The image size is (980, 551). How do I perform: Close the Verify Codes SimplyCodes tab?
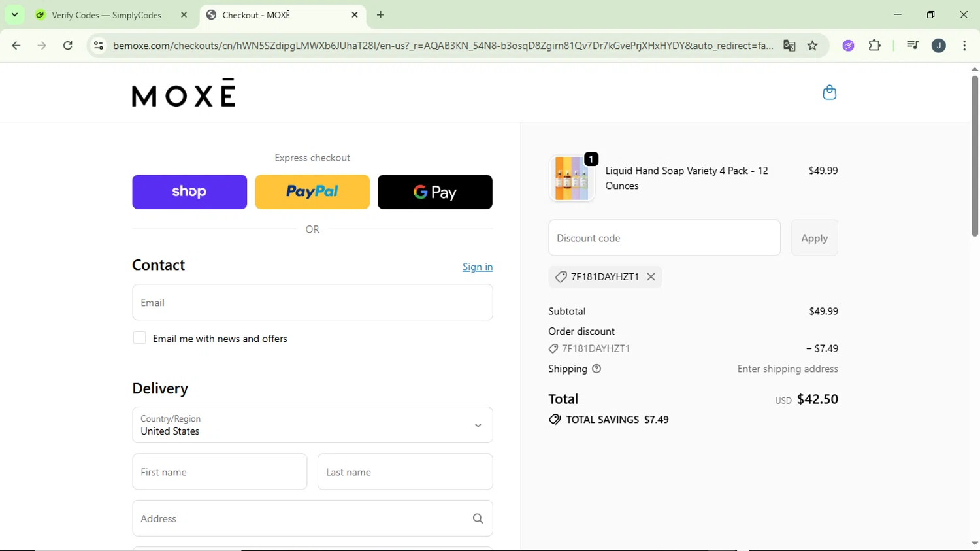184,14
